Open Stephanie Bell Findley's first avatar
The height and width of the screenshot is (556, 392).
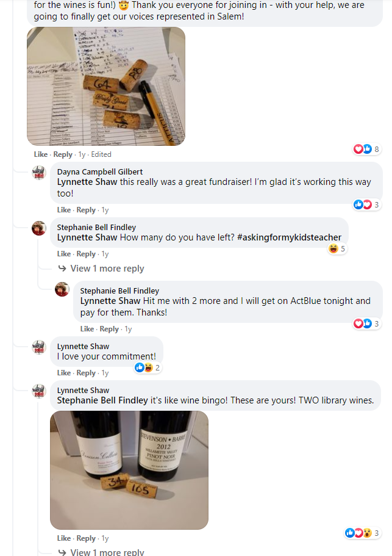(39, 228)
